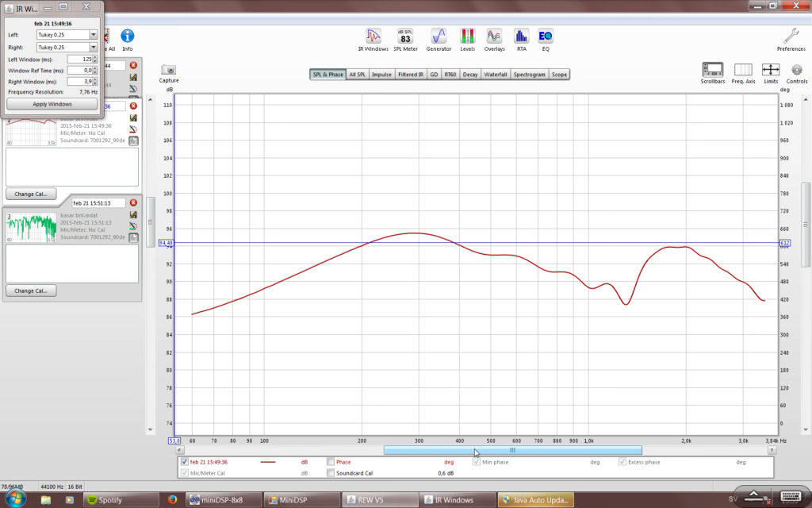Click the measurement name field feb 21 15:51:13

tap(98, 202)
